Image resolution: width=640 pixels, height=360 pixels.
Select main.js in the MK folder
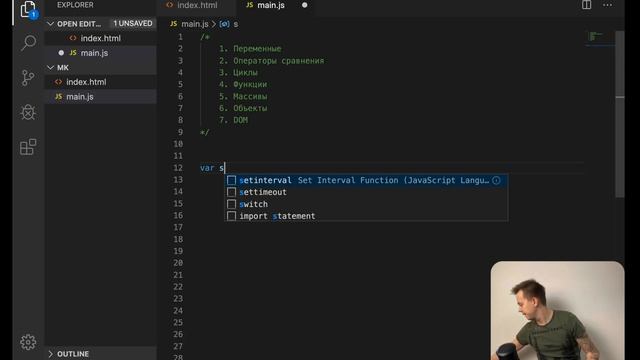tap(100, 97)
